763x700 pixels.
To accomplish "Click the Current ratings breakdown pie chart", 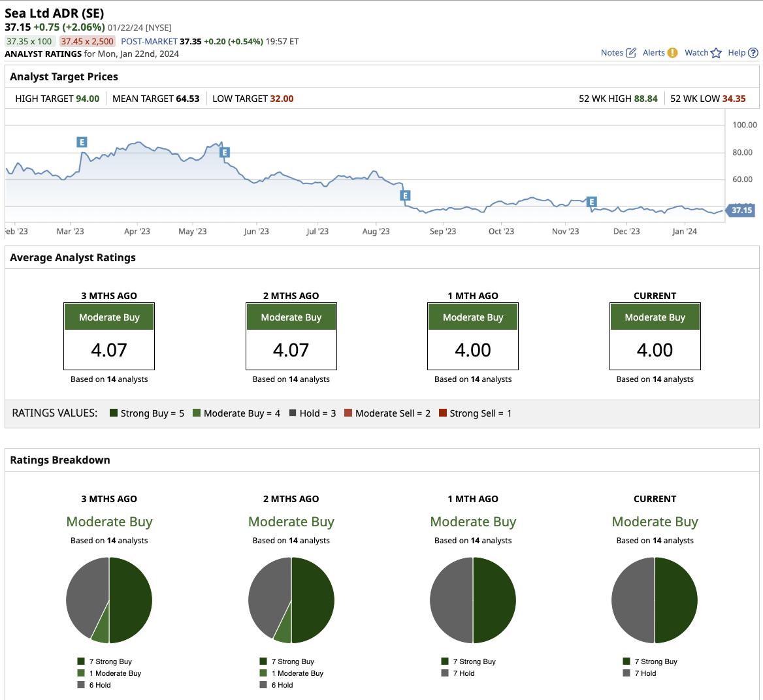I will tap(655, 600).
